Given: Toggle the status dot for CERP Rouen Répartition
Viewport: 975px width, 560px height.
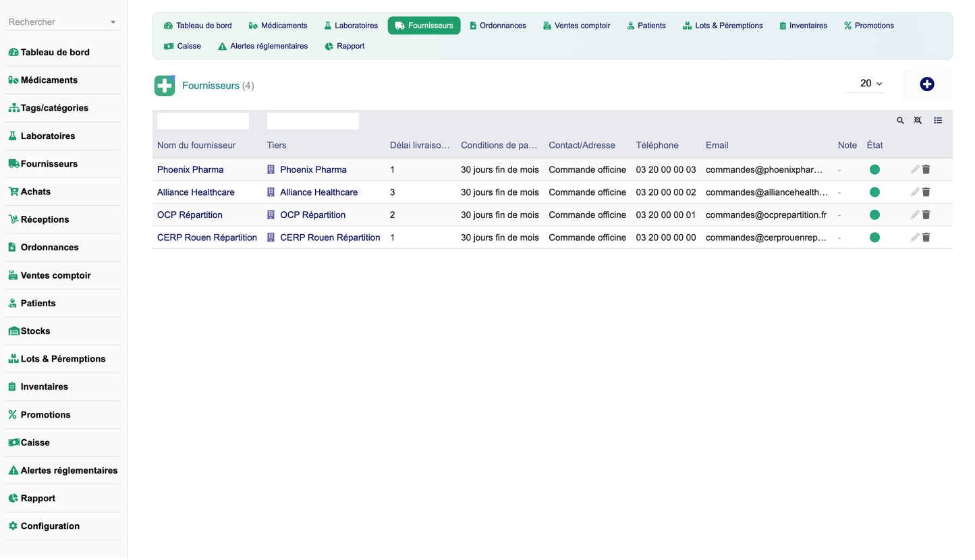Looking at the screenshot, I should tap(875, 237).
